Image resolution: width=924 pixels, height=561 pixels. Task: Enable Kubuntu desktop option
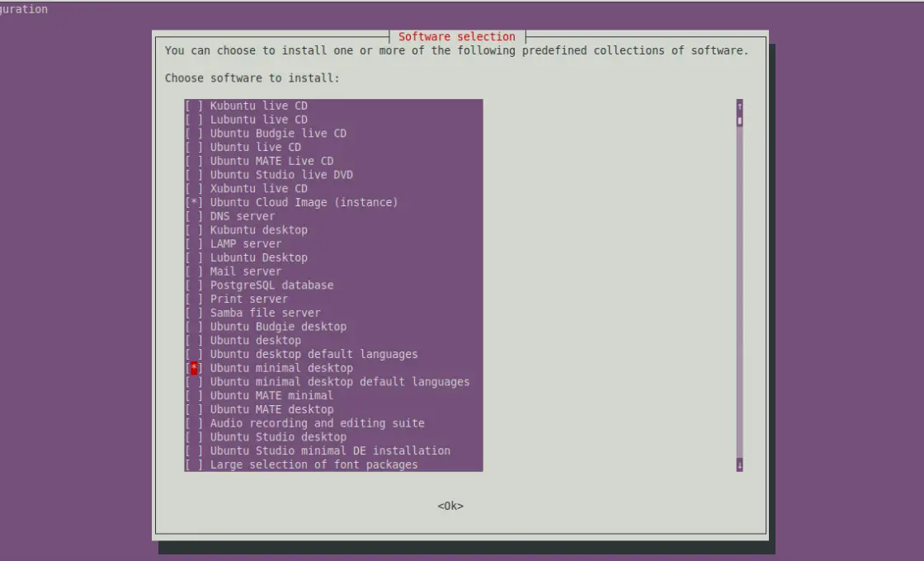pos(194,230)
